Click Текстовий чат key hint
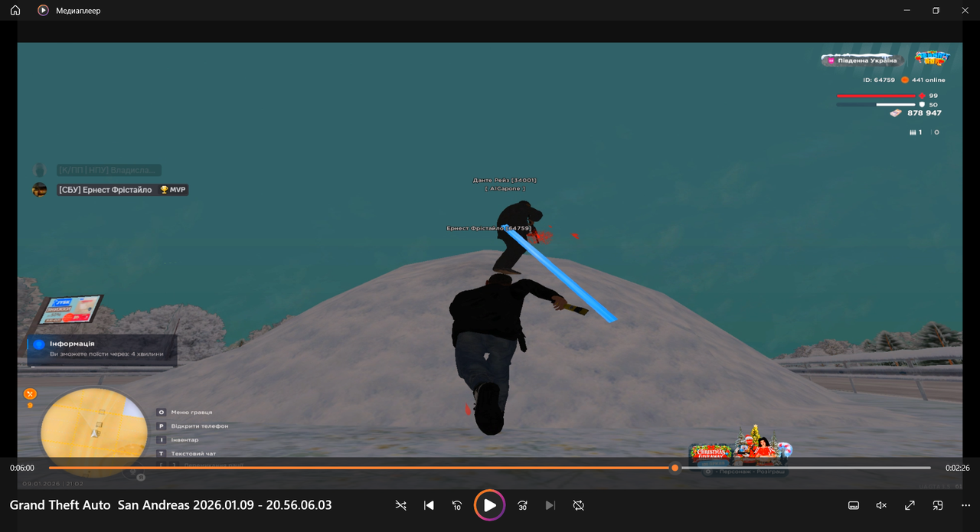 [x=186, y=453]
